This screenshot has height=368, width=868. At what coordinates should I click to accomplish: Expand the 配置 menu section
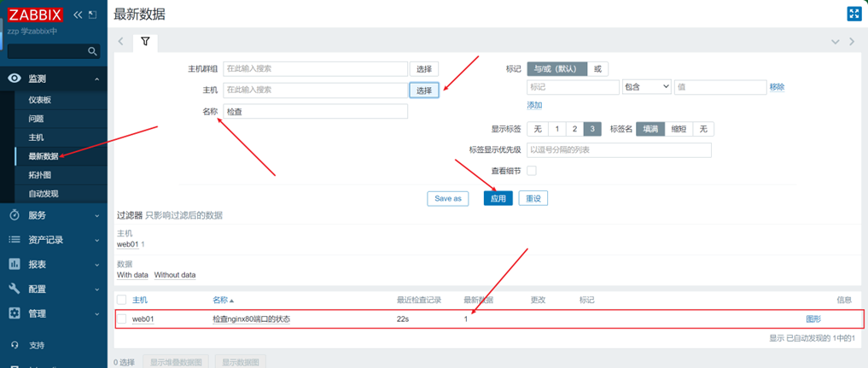(x=97, y=289)
